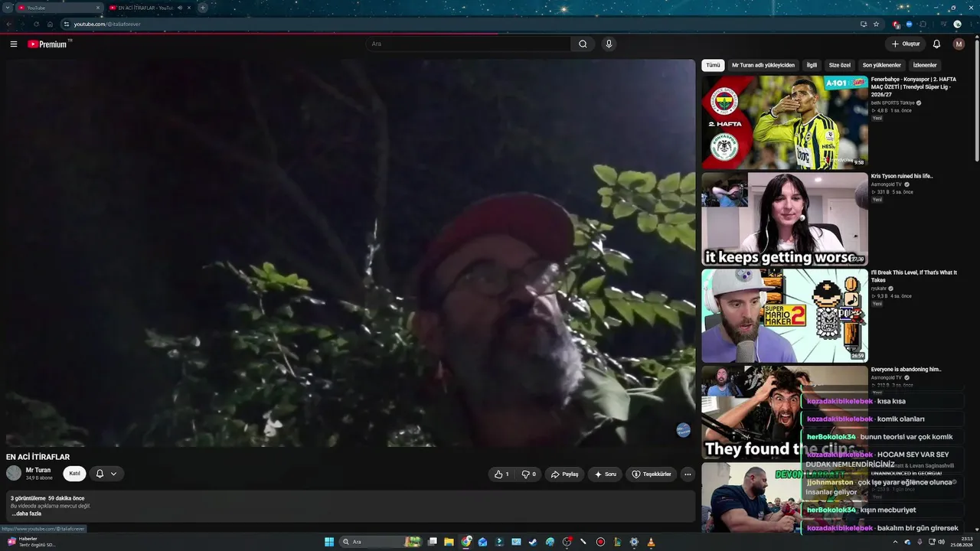Select the Tümü filter chip
The height and width of the screenshot is (551, 980).
point(713,65)
